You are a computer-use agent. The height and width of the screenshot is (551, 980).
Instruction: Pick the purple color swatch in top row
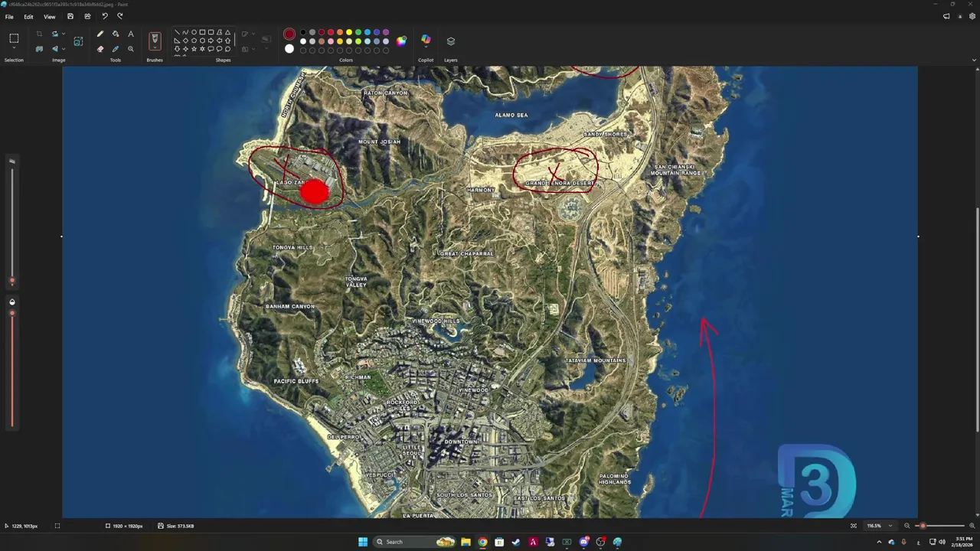pyautogui.click(x=386, y=32)
